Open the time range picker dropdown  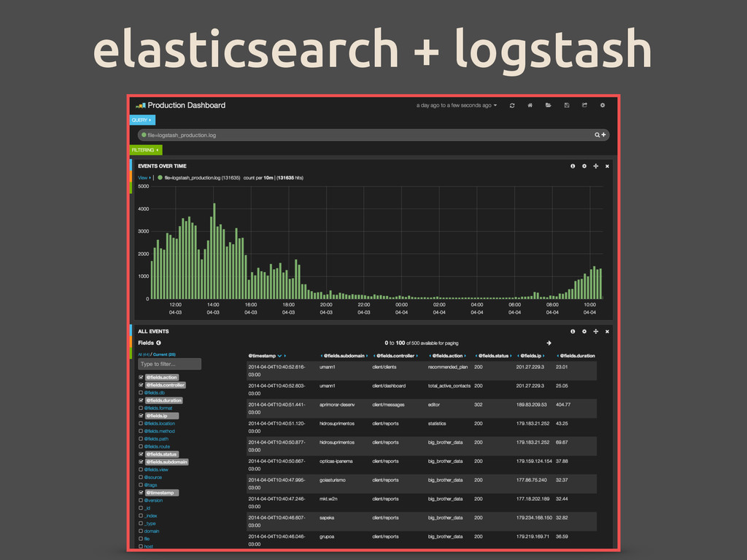coord(457,106)
